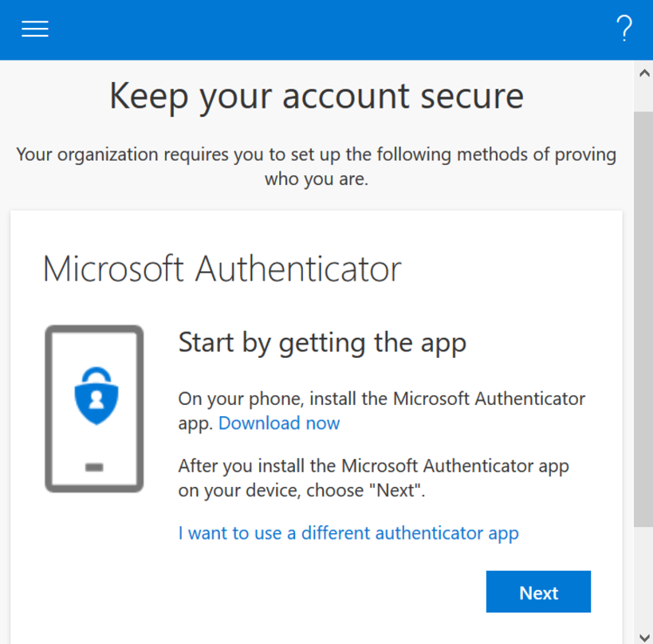Click the 'After you install' instruction paragraph
Image resolution: width=653 pixels, height=644 pixels.
click(x=373, y=477)
